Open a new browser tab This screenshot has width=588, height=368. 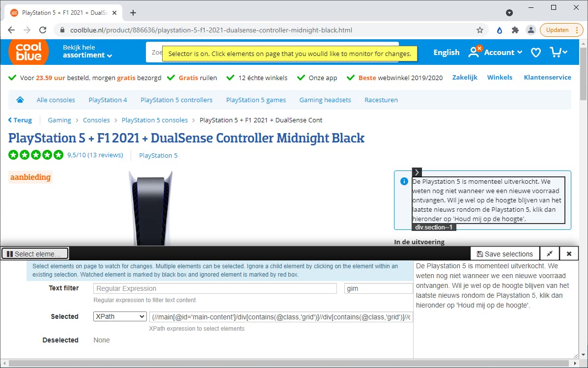[x=133, y=13]
